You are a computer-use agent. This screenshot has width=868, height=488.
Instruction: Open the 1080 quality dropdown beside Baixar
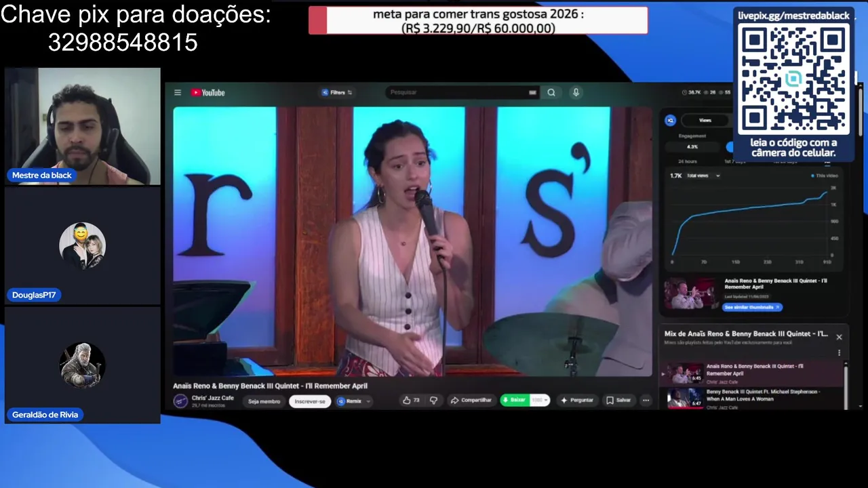point(539,401)
